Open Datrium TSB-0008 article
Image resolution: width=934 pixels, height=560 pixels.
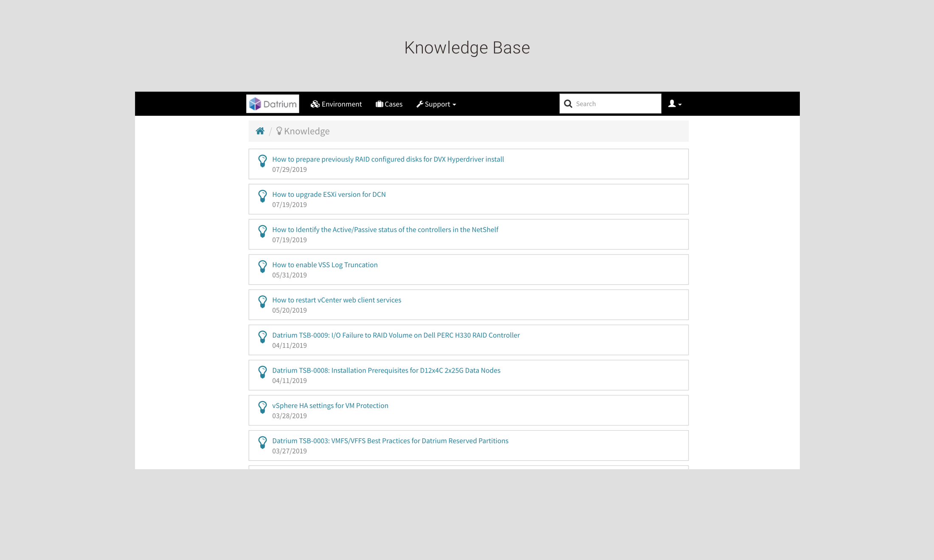pyautogui.click(x=386, y=370)
